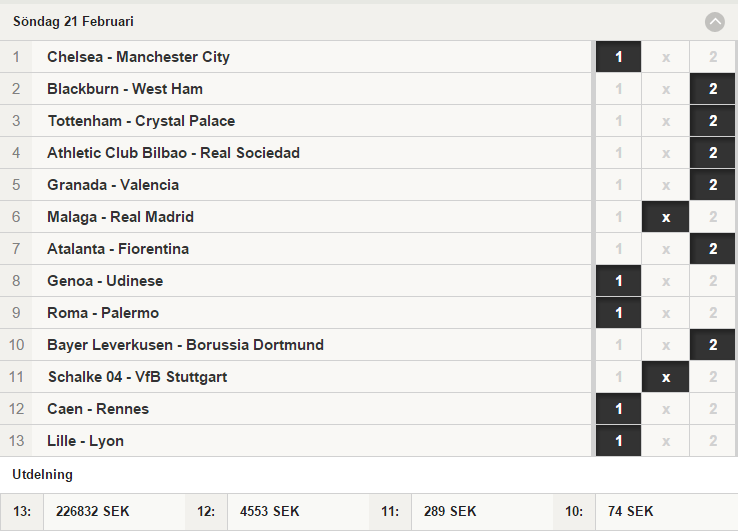Pick away win for Malaga - Real Madrid
Image resolution: width=738 pixels, height=531 pixels.
[x=713, y=217]
